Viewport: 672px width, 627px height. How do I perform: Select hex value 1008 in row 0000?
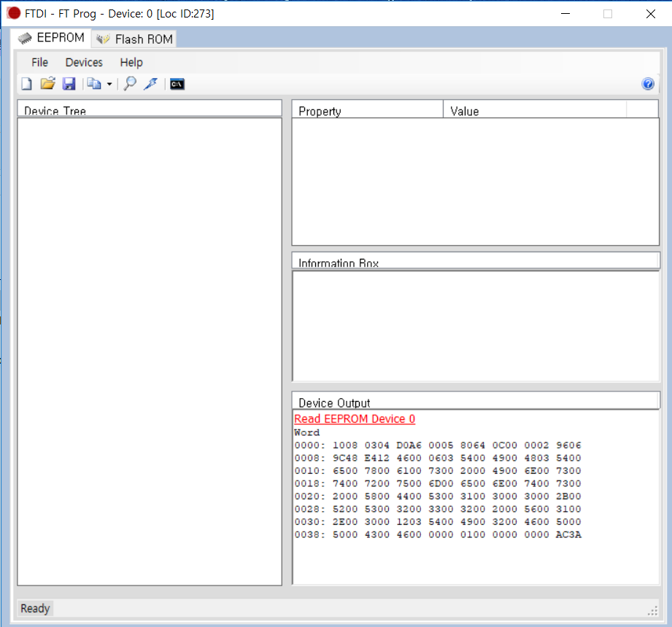[x=345, y=445]
